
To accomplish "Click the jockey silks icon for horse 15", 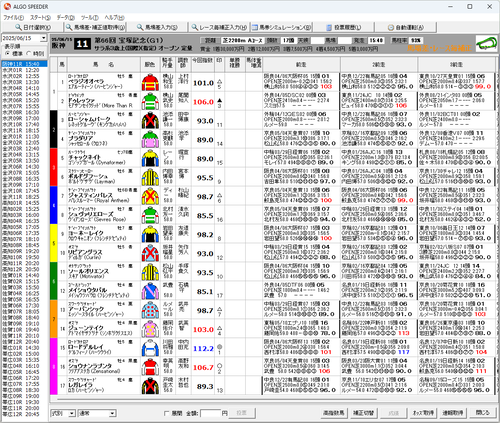I will tap(150, 348).
